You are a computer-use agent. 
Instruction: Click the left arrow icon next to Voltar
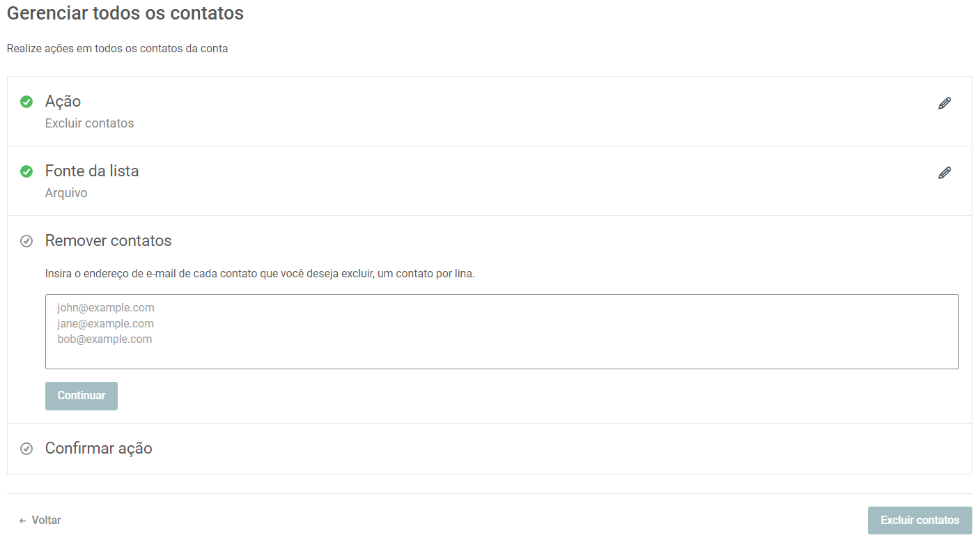pos(23,520)
